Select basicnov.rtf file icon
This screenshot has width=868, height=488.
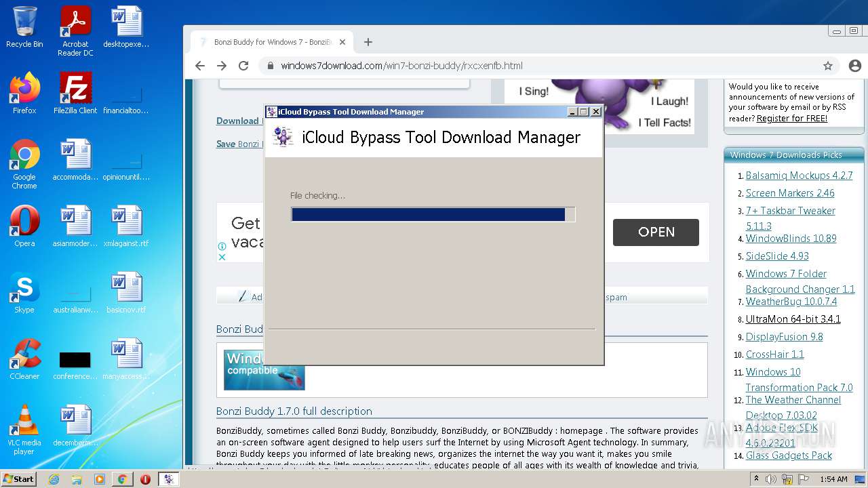[126, 293]
